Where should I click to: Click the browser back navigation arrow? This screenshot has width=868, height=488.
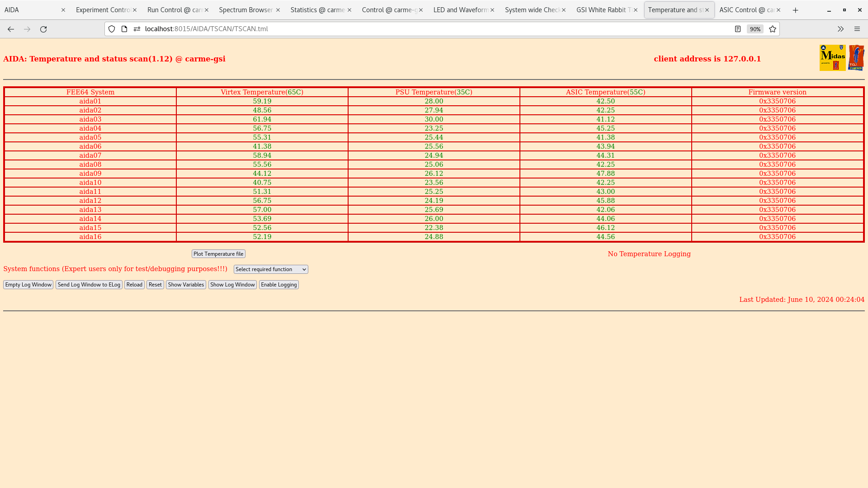[x=11, y=28]
